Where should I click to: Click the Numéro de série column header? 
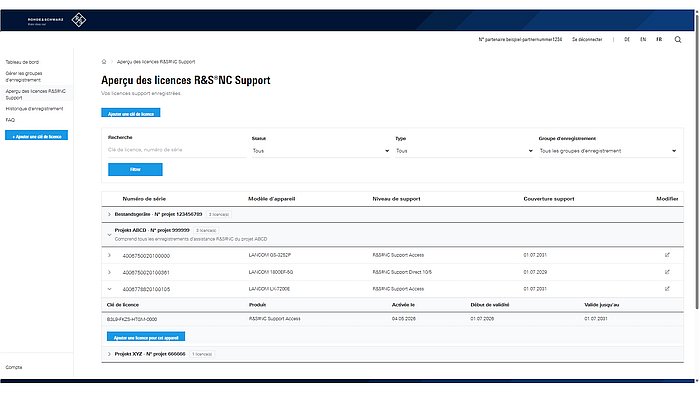(x=144, y=199)
